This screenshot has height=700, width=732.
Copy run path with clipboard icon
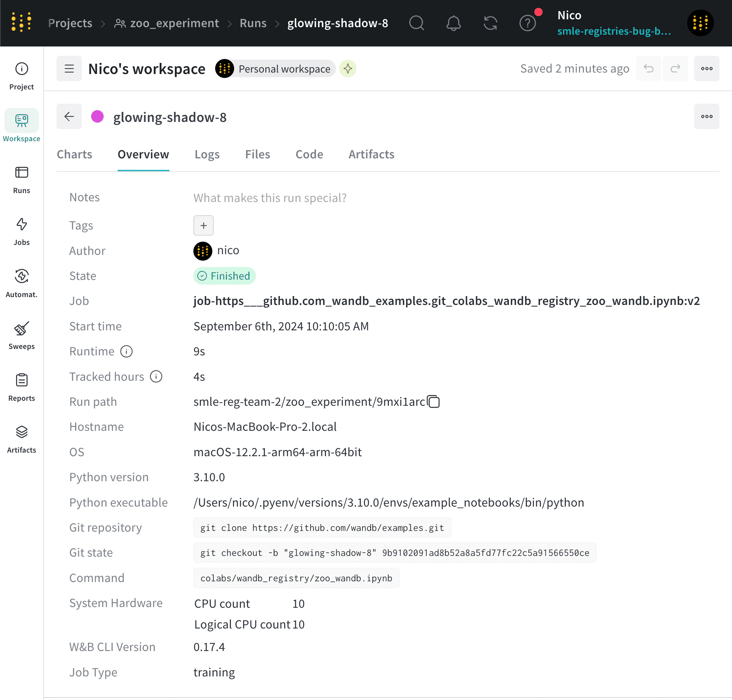434,402
